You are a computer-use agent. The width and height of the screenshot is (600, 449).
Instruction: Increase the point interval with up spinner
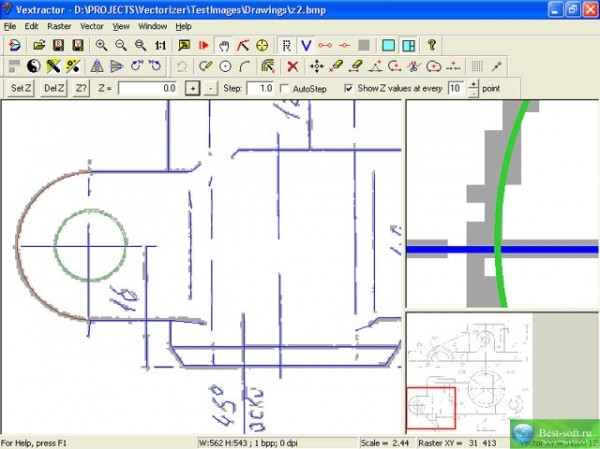(x=472, y=84)
